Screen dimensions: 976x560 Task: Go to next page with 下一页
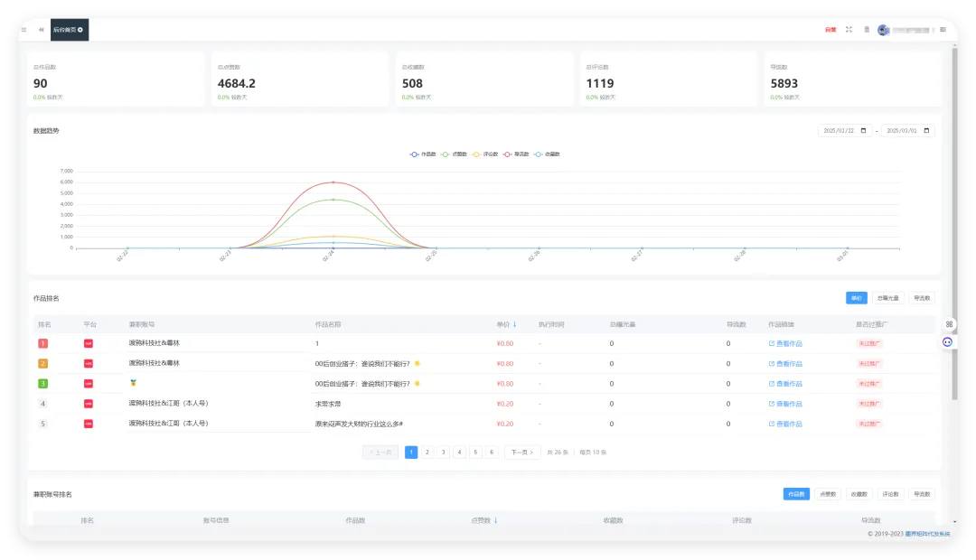pyautogui.click(x=522, y=453)
